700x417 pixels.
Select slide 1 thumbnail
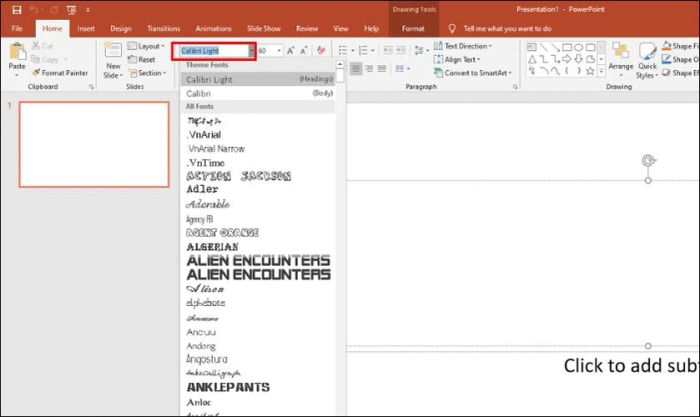point(94,144)
